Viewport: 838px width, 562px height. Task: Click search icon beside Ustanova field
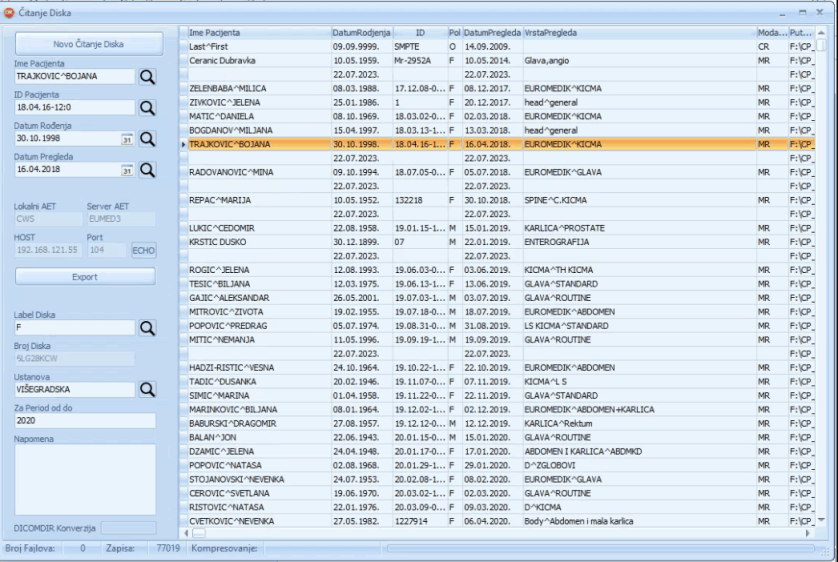pyautogui.click(x=147, y=390)
